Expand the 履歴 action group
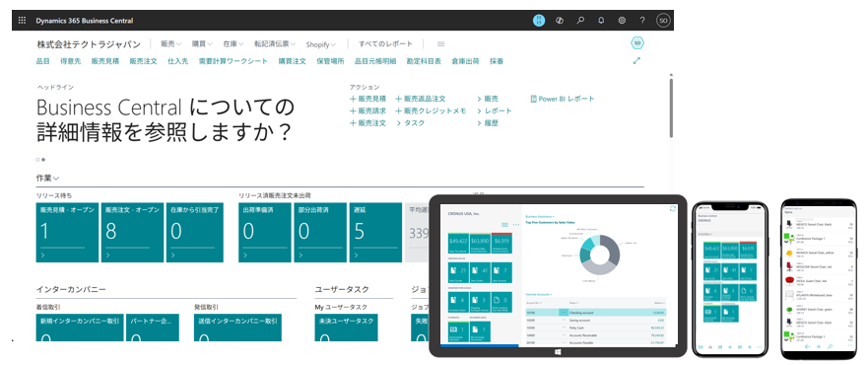The height and width of the screenshot is (365, 868). coord(488,123)
